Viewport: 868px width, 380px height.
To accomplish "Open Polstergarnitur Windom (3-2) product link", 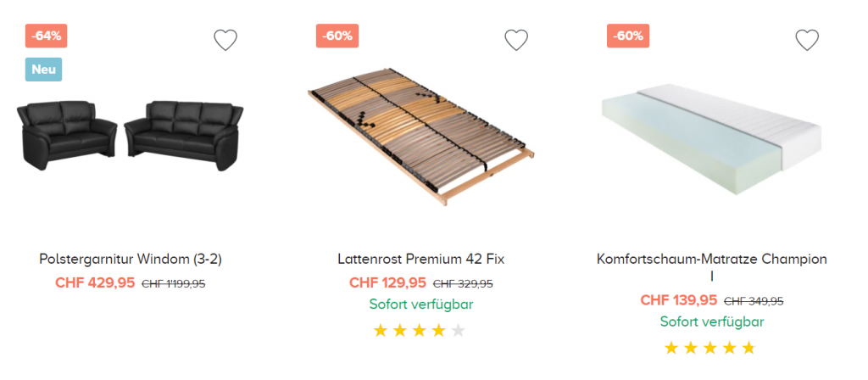I will point(131,259).
